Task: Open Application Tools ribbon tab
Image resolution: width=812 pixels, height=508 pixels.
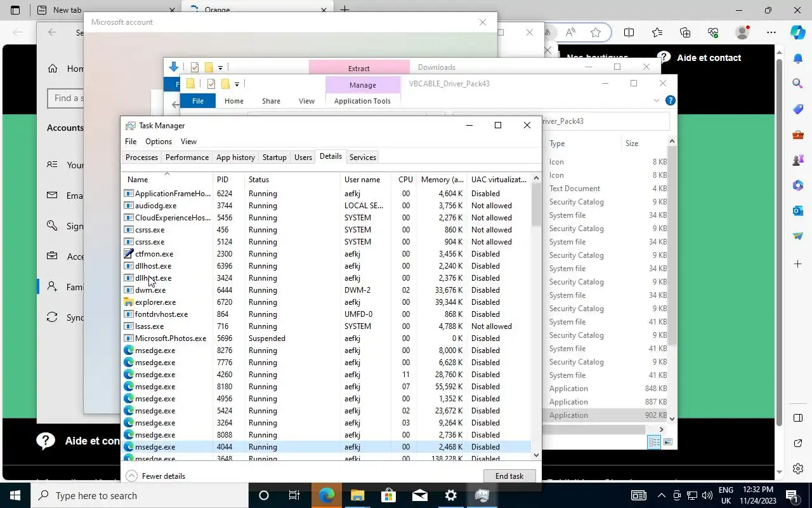Action: pyautogui.click(x=362, y=101)
